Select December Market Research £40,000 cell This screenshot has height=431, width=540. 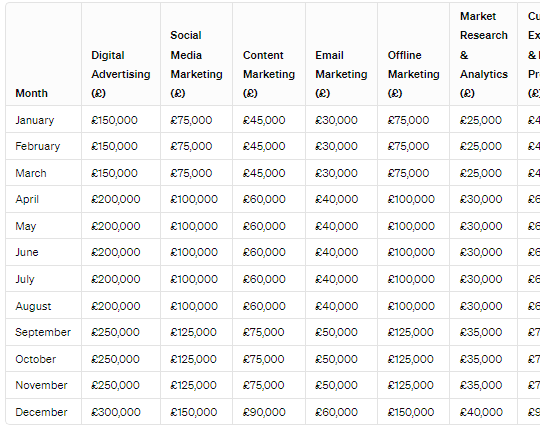tap(481, 412)
